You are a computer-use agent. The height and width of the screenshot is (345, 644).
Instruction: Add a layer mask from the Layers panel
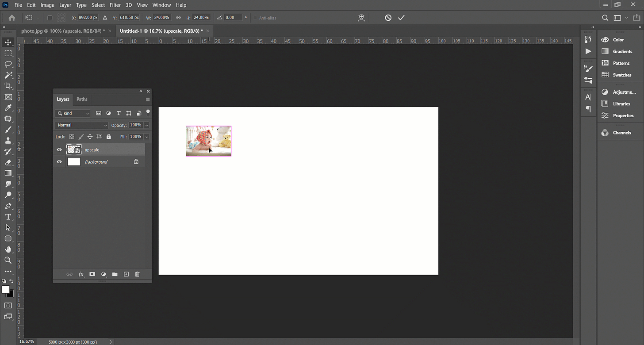click(92, 274)
